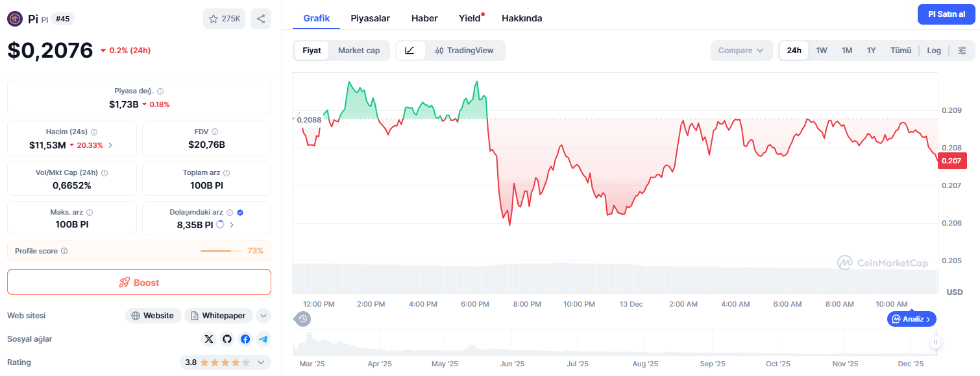
Task: Switch to line chart icon
Action: click(410, 51)
